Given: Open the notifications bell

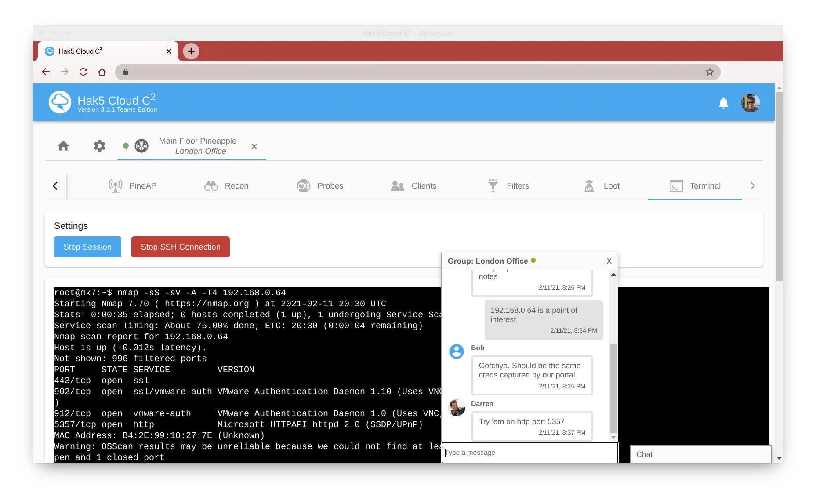Looking at the screenshot, I should point(723,103).
